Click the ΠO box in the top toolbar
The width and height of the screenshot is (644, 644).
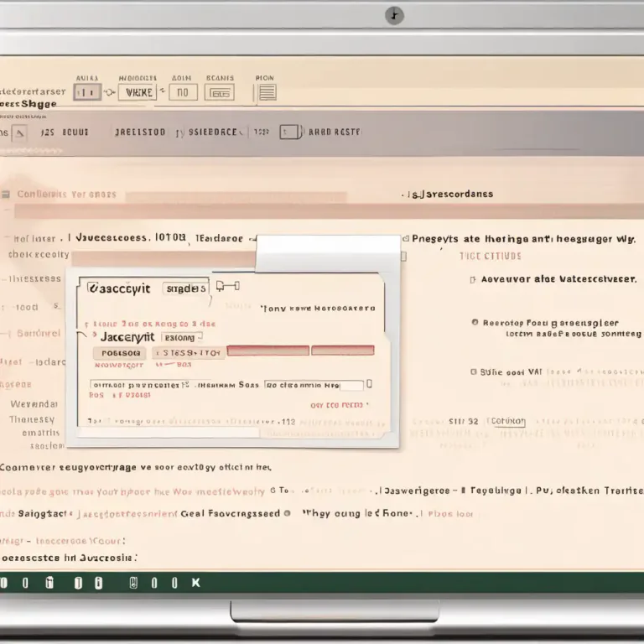(183, 92)
